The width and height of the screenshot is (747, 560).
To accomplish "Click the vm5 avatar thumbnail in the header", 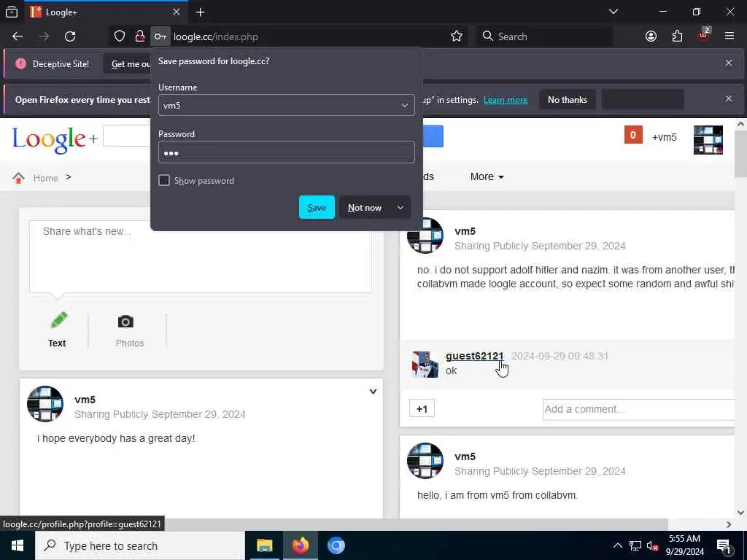I will (708, 139).
